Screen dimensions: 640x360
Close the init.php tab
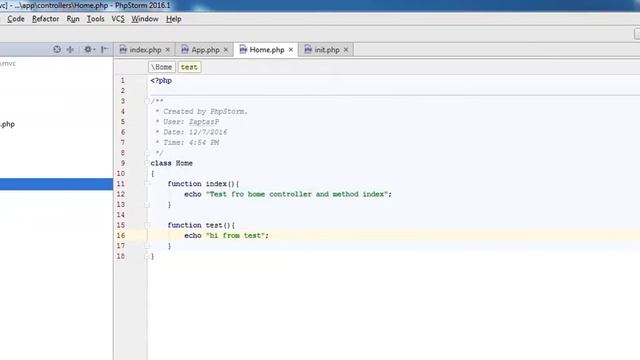pyautogui.click(x=346, y=50)
